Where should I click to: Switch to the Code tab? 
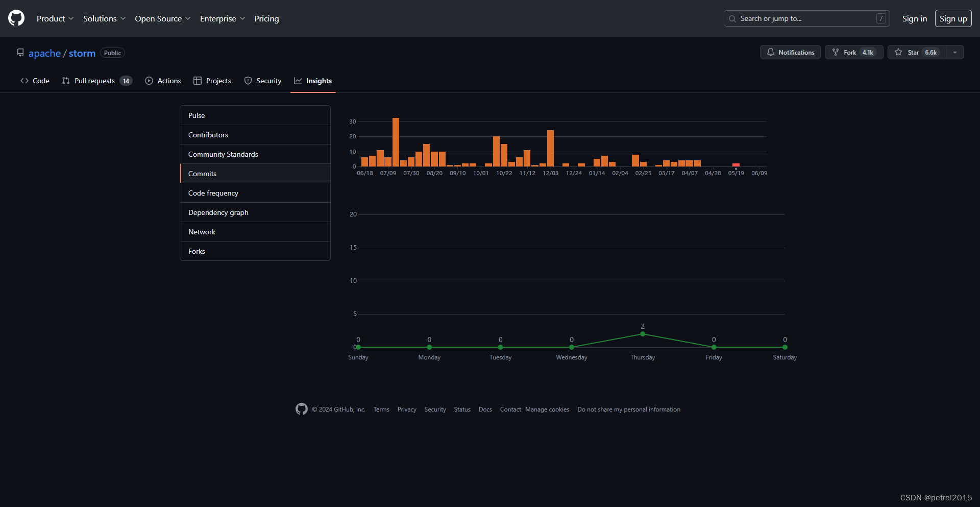click(x=35, y=81)
